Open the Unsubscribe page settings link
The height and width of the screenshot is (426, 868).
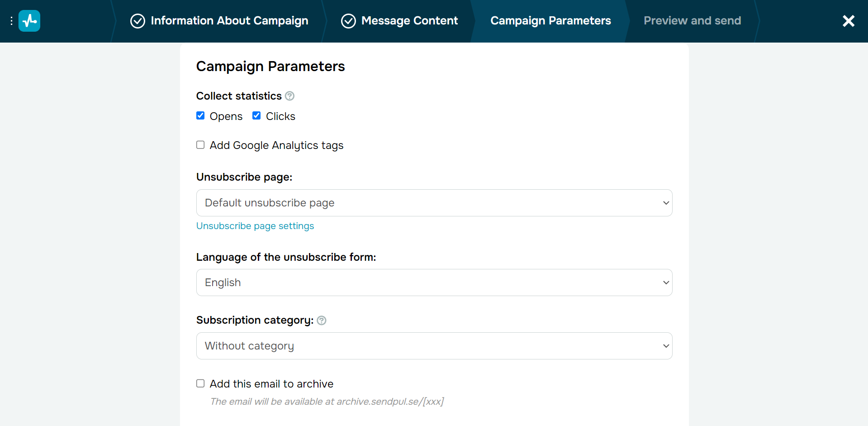coord(255,226)
